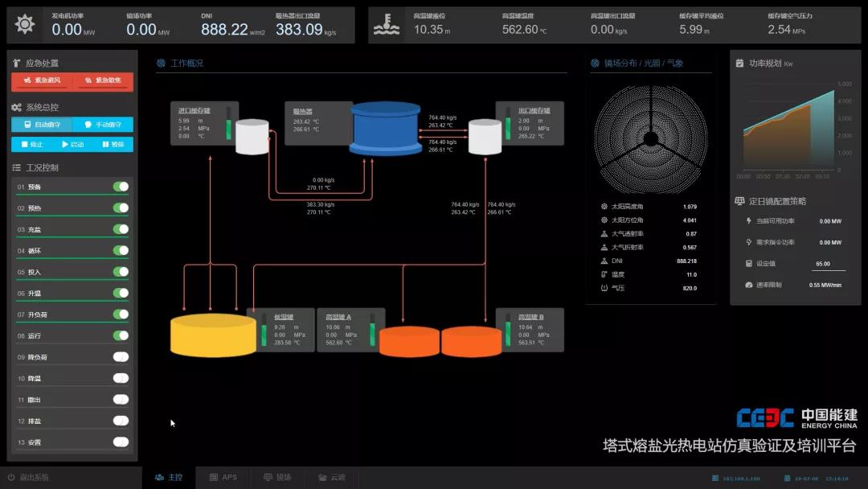Open the 镜场 tab in bottom bar
Screen dimensions: 868x489
point(277,477)
